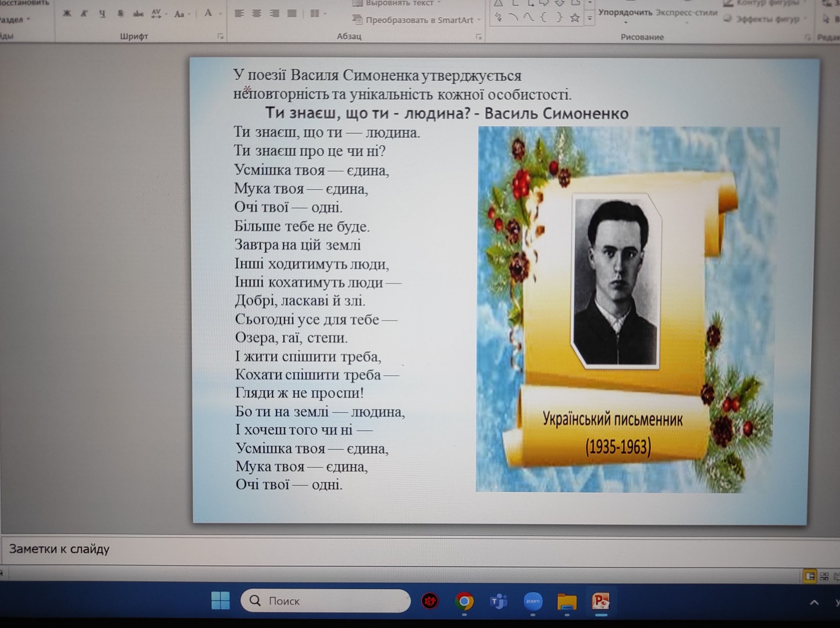Toggle italic formatting (К) button
Screen dimensions: 840x628
tap(84, 14)
